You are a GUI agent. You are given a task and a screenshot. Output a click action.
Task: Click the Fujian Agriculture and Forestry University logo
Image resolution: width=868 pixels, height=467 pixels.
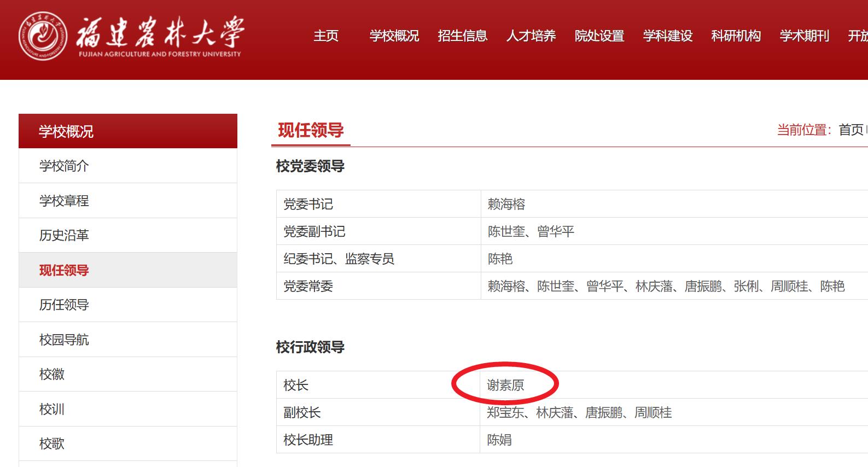click(x=131, y=36)
